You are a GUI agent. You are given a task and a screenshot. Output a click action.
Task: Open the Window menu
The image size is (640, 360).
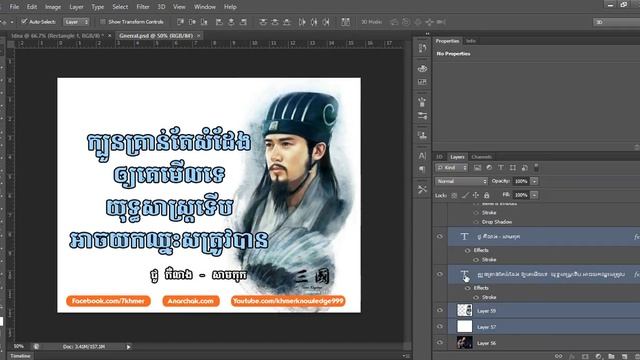coord(204,7)
